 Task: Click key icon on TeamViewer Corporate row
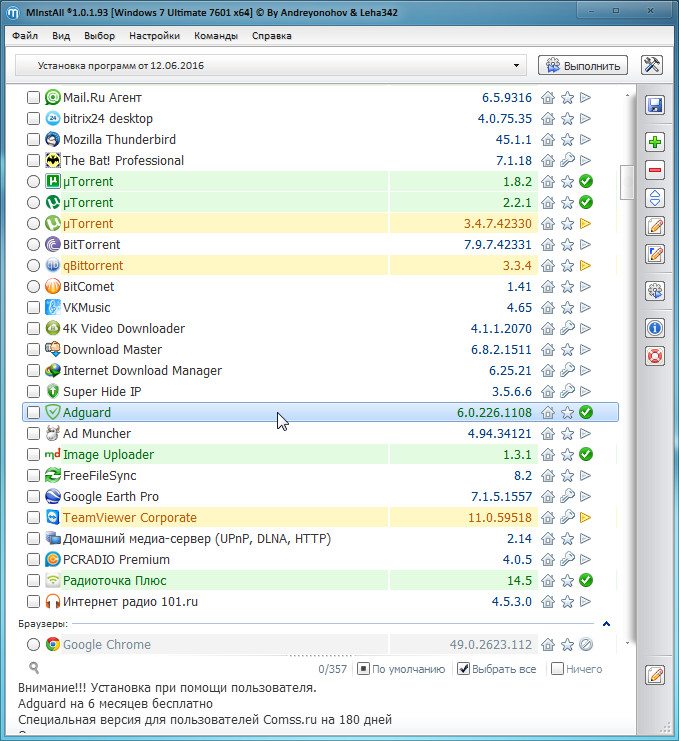[x=567, y=517]
